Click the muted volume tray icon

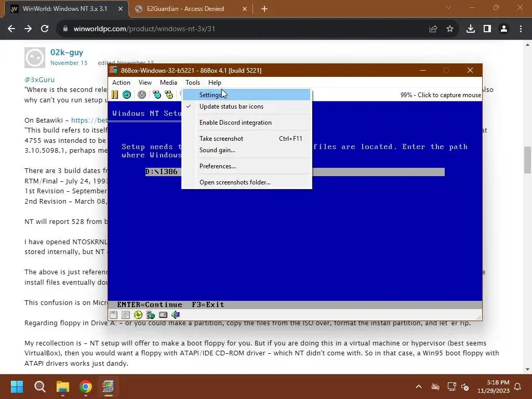point(465,387)
